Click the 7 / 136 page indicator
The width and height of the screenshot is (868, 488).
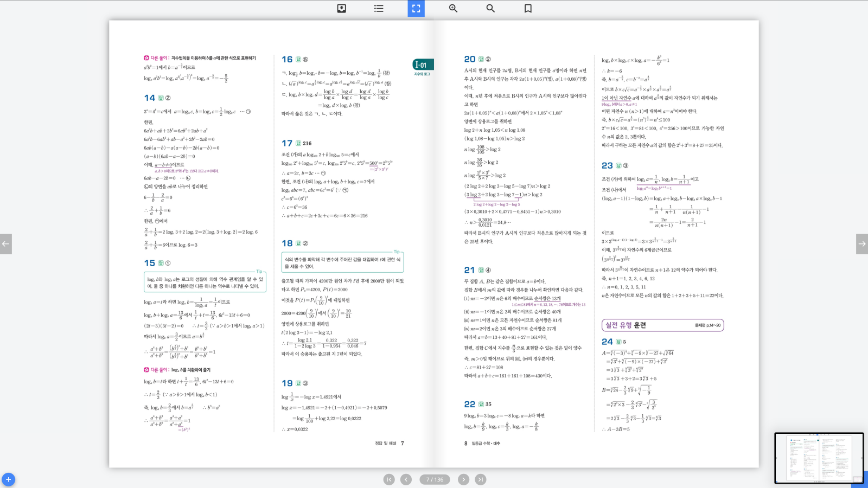tap(435, 479)
